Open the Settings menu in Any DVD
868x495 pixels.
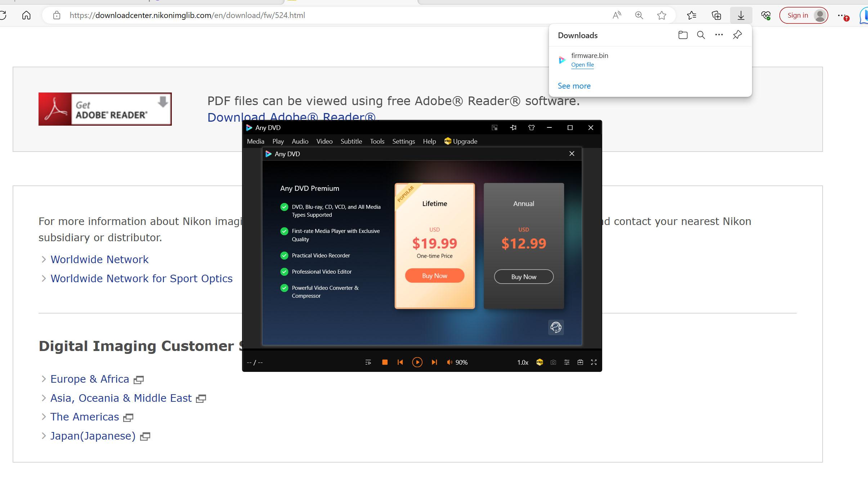(x=403, y=141)
